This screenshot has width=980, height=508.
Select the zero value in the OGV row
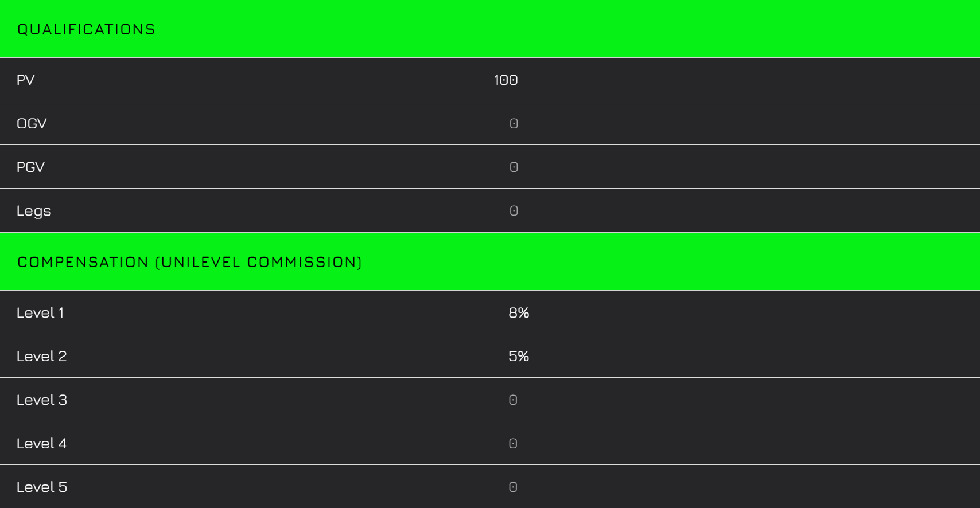514,123
